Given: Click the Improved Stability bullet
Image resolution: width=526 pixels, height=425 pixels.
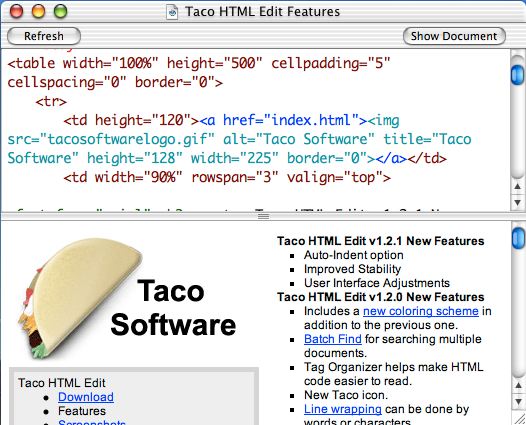Looking at the screenshot, I should [352, 269].
